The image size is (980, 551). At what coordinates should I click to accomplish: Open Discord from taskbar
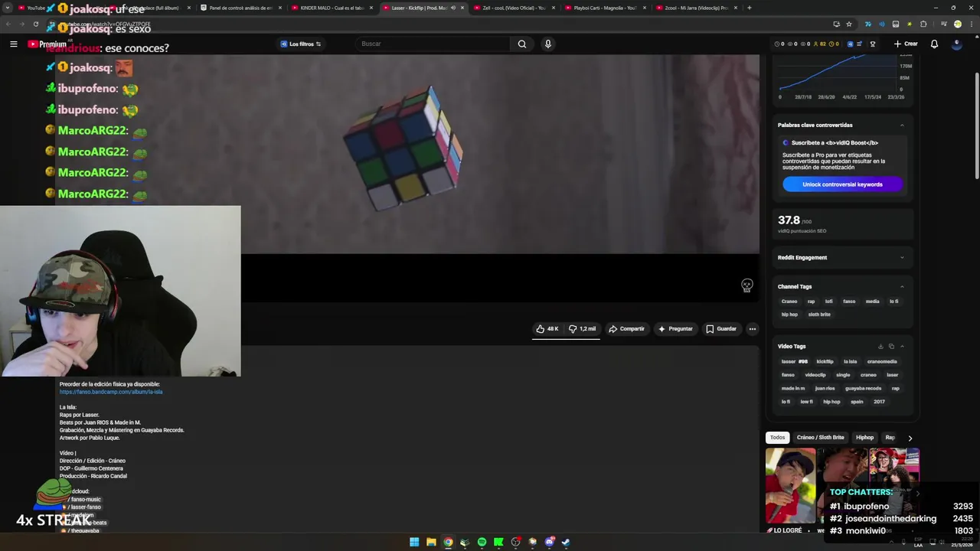click(x=549, y=542)
